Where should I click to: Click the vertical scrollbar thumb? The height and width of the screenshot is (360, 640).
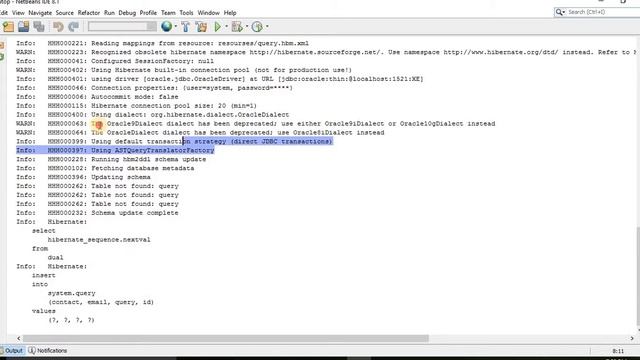638,277
